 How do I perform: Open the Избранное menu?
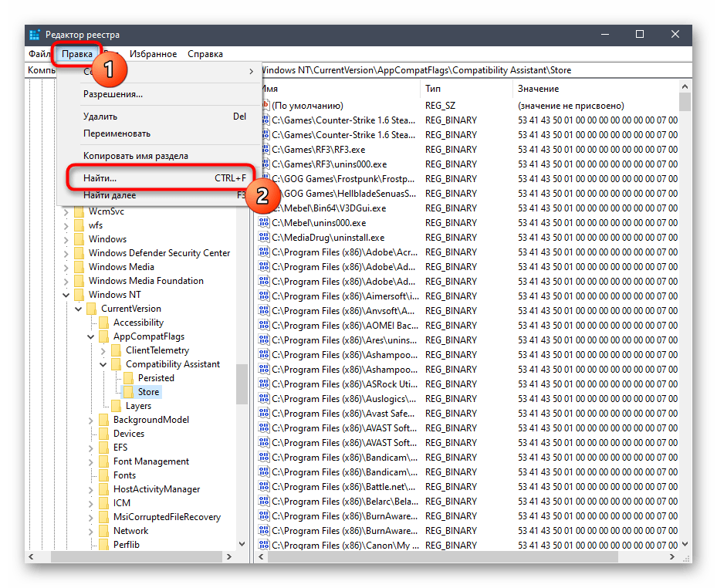click(x=153, y=54)
